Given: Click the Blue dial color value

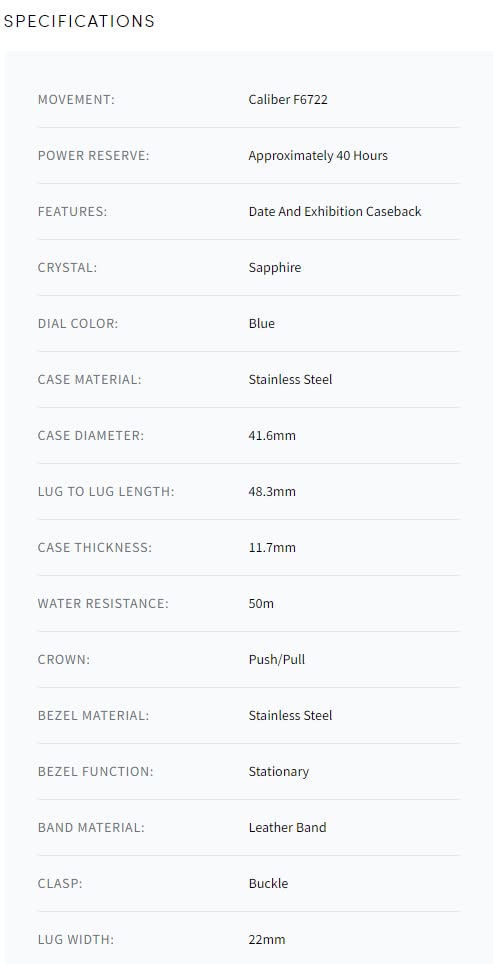Looking at the screenshot, I should [x=261, y=323].
